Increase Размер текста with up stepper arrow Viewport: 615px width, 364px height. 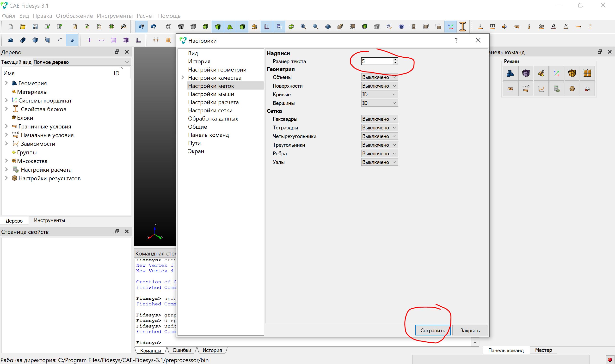(395, 59)
